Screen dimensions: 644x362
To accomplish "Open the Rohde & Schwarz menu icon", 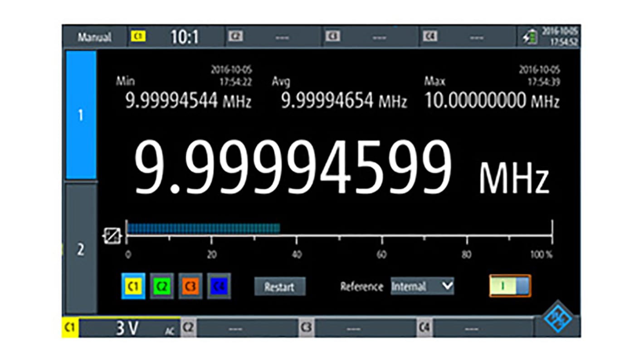I will click(557, 319).
